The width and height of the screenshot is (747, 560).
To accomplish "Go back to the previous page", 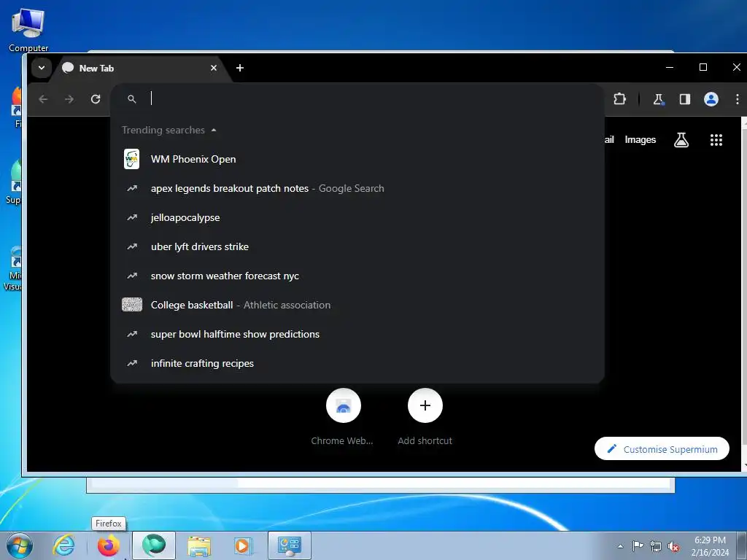I will pyautogui.click(x=43, y=99).
